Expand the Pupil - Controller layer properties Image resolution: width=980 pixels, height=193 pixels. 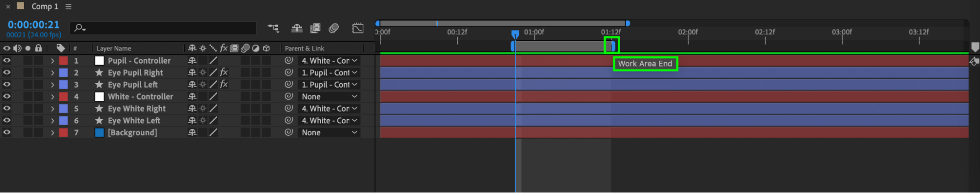coord(52,61)
